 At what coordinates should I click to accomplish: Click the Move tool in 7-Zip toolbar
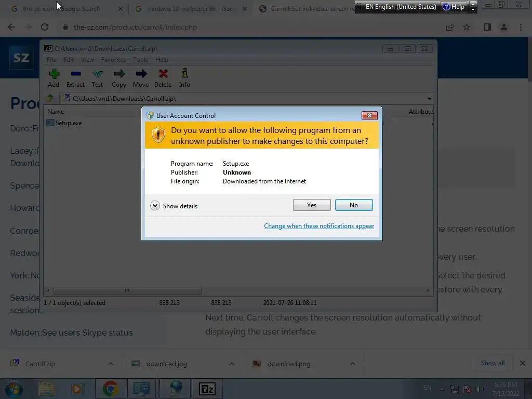point(141,78)
